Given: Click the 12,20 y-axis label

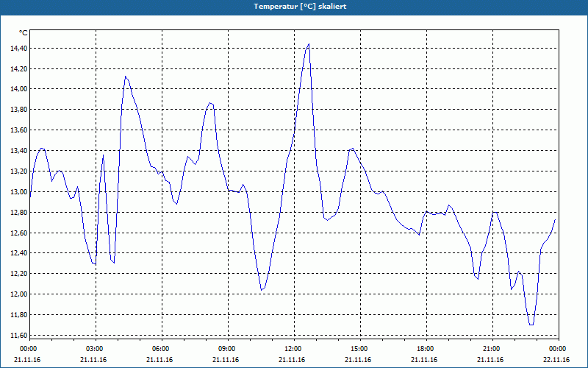Looking at the screenshot, I should tap(18, 273).
